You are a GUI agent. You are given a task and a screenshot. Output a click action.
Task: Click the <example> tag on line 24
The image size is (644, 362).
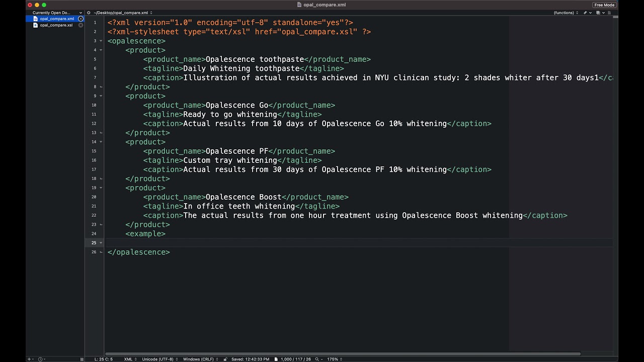click(x=145, y=234)
